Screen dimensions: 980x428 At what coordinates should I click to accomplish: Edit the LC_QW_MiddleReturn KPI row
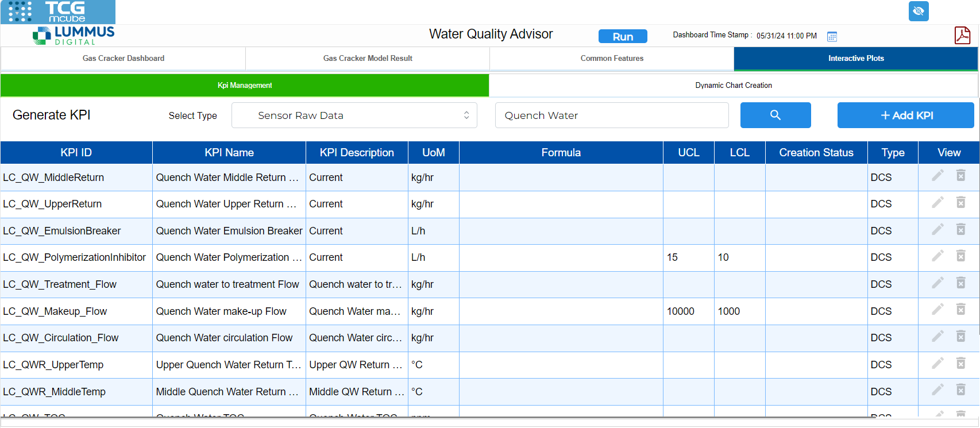click(x=937, y=176)
